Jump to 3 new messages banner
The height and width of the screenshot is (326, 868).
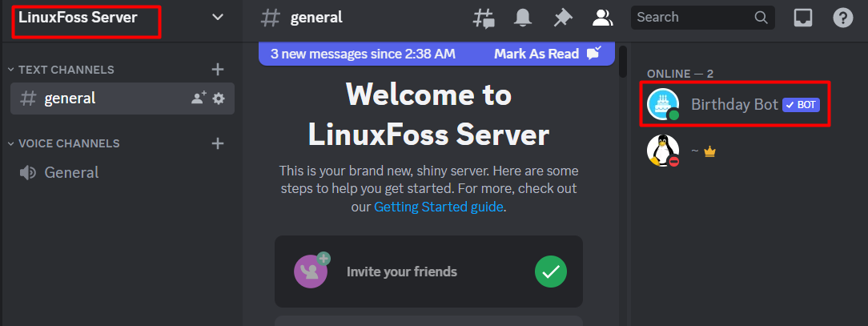point(363,54)
